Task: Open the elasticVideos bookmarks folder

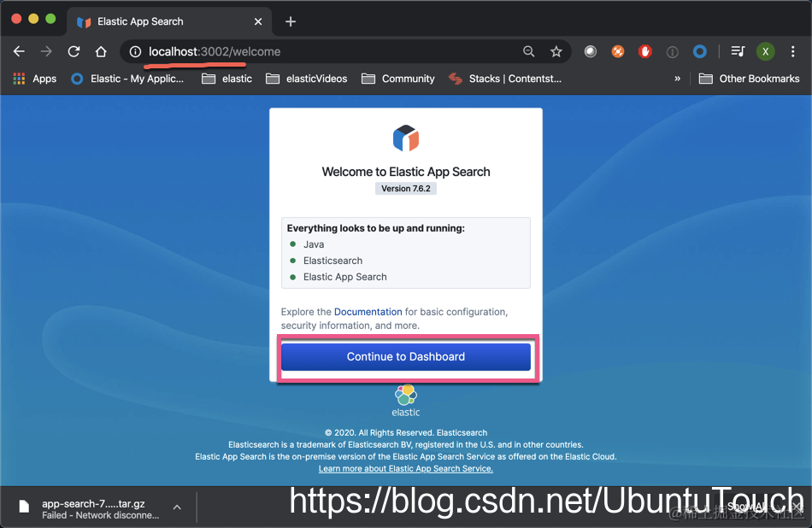Action: point(307,79)
